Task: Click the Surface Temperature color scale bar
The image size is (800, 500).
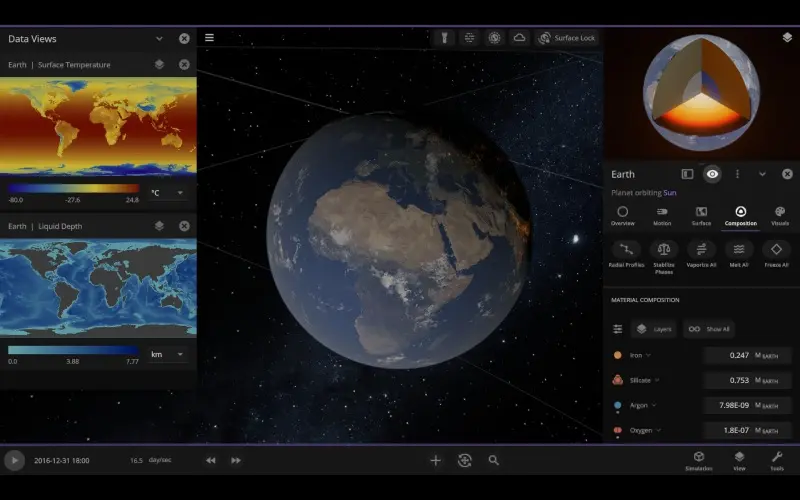Action: tap(73, 188)
